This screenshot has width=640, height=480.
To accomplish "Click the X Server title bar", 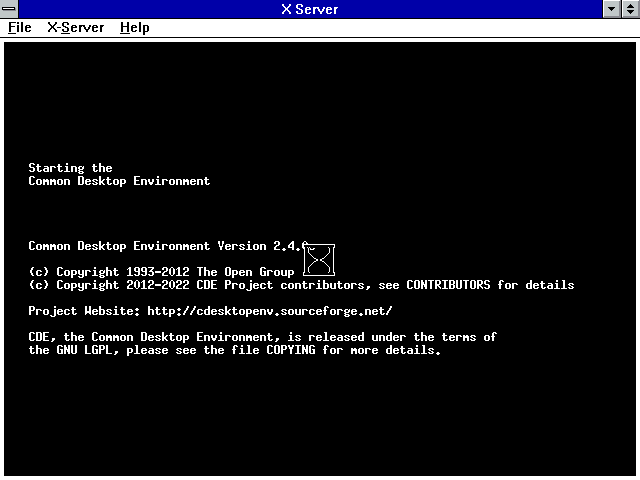I will 310,9.
